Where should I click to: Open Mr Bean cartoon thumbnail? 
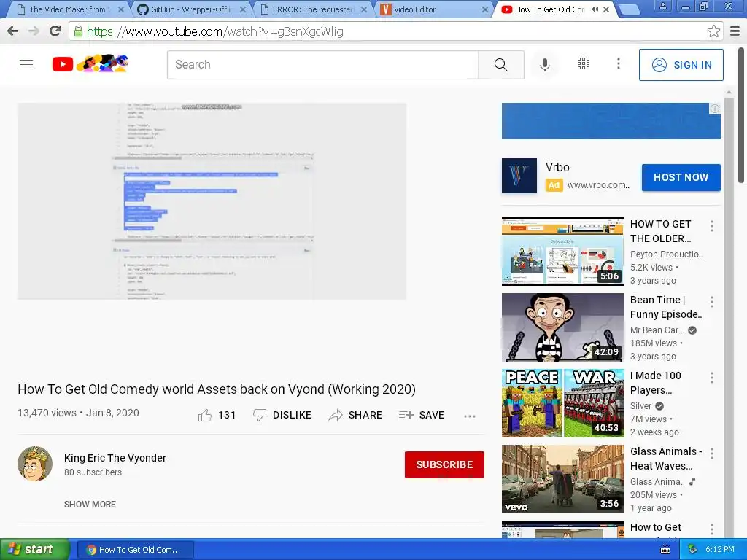[x=562, y=327]
